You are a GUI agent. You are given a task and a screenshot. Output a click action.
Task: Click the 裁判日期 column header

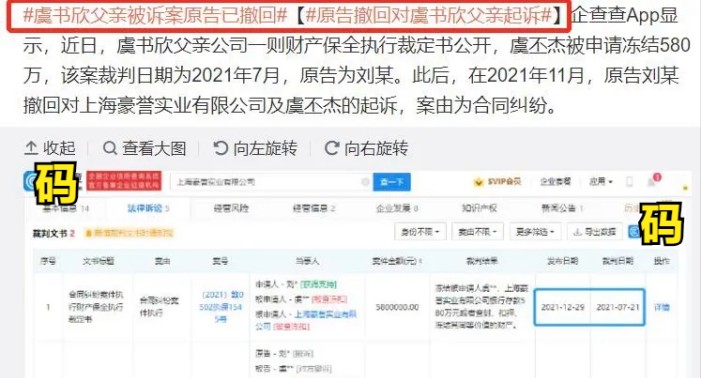pos(617,261)
